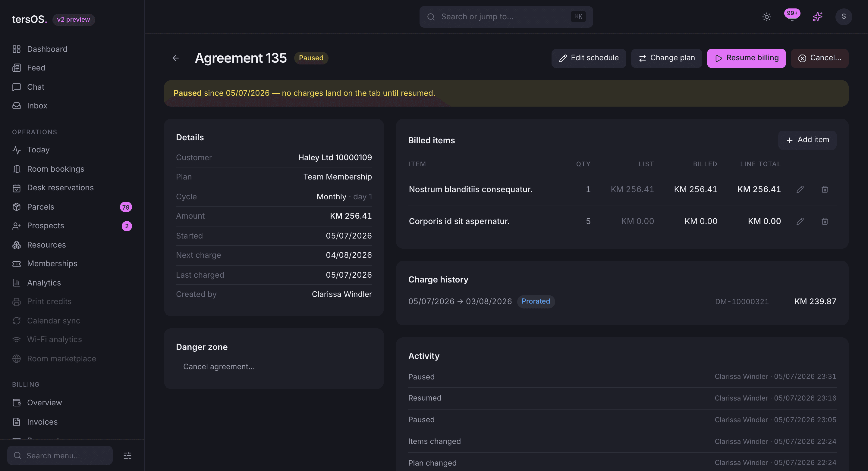868x471 pixels.
Task: Click the Prorated tag in charge history
Action: coord(536,301)
